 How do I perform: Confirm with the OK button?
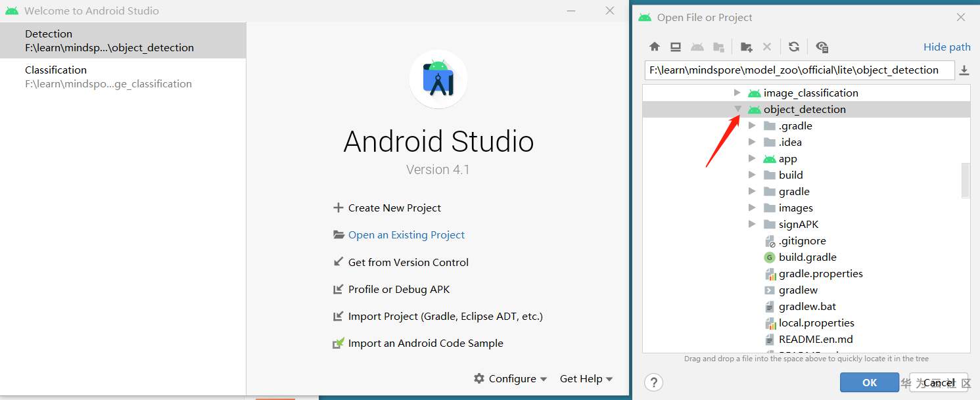click(x=869, y=383)
